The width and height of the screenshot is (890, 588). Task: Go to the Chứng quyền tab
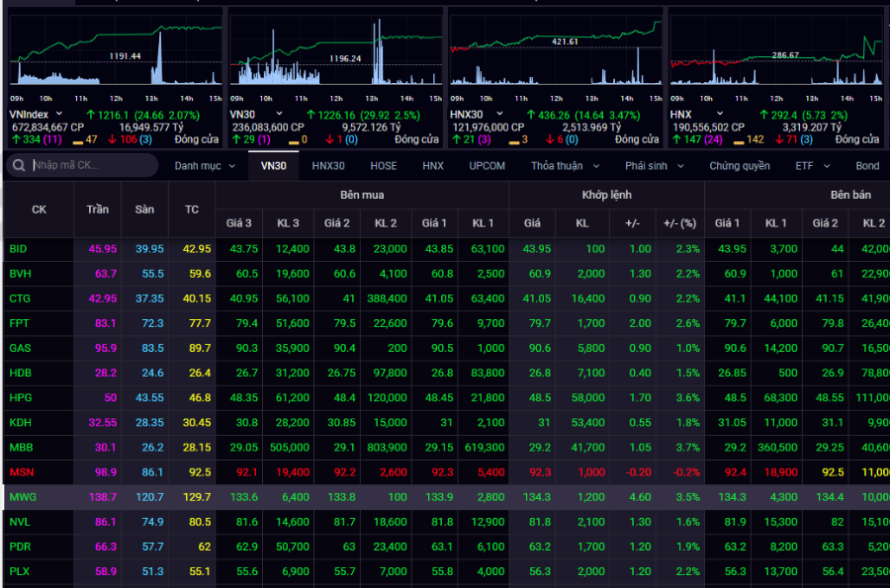coord(739,166)
